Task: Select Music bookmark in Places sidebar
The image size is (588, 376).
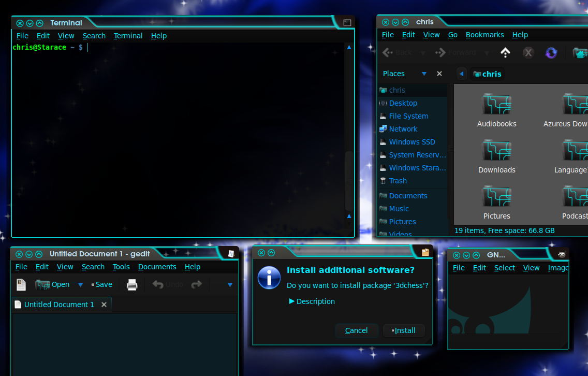Action: pos(413,209)
